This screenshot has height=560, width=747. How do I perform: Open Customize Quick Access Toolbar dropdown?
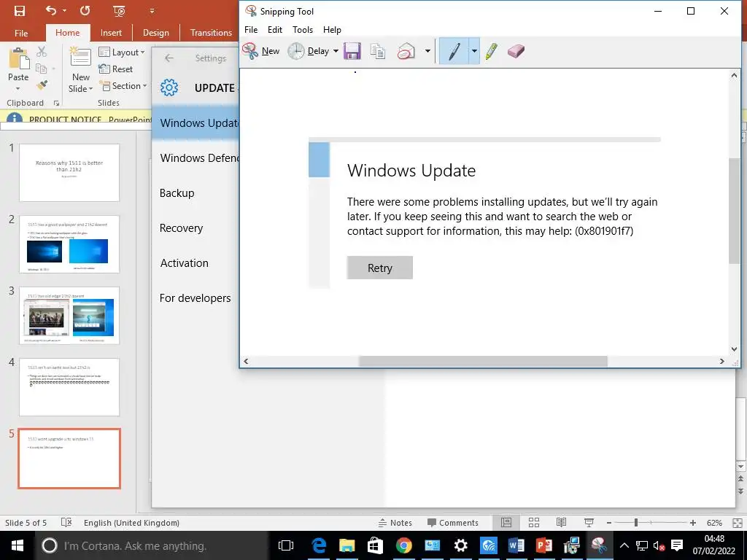(152, 10)
